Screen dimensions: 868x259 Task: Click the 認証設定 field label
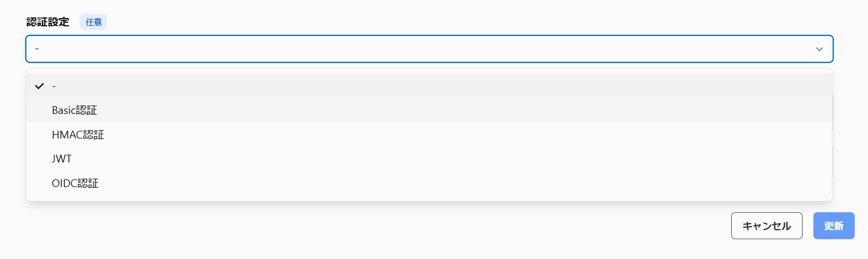48,22
